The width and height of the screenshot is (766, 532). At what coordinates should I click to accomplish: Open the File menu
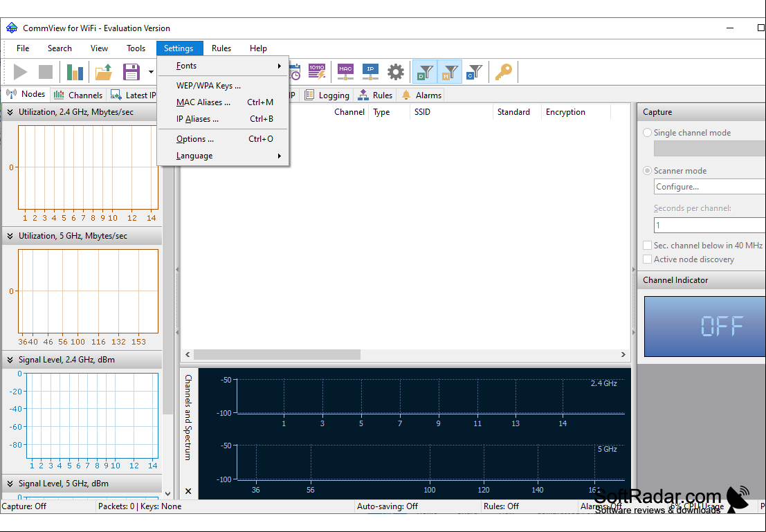[23, 48]
